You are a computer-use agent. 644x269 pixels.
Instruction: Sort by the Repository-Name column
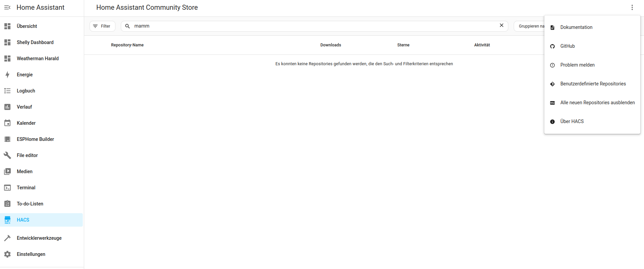(127, 45)
